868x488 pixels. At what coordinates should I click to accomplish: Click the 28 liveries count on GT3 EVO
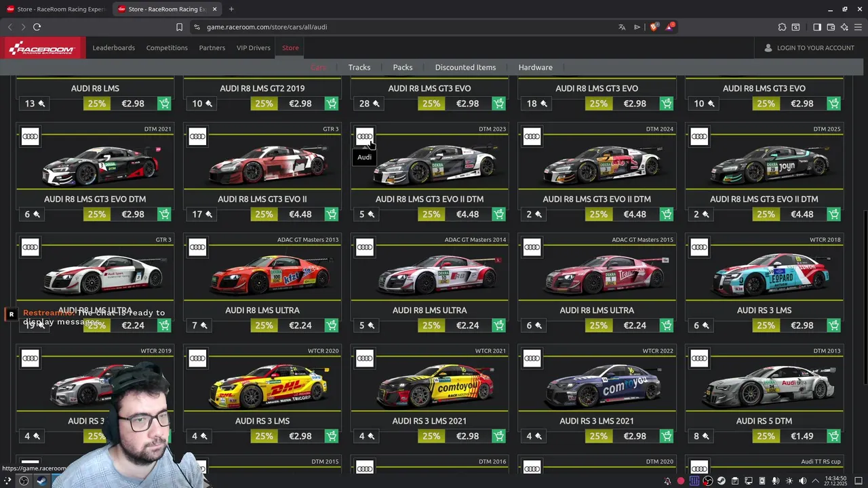pos(370,104)
